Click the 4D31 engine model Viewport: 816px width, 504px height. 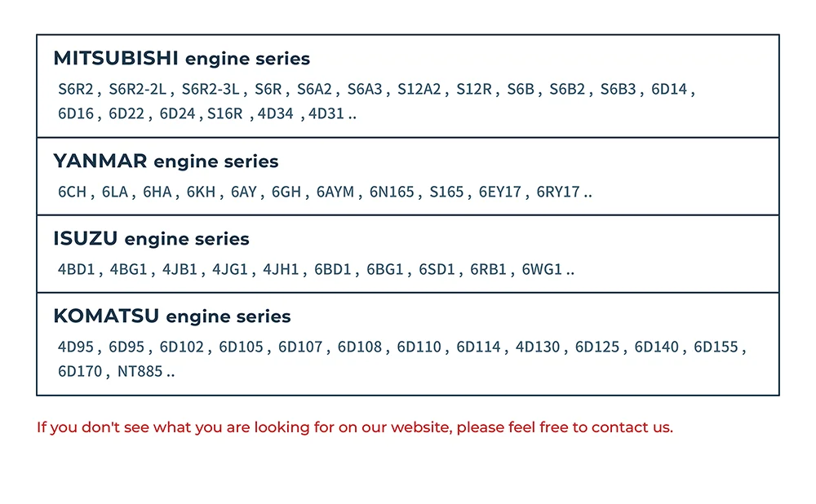(x=326, y=114)
